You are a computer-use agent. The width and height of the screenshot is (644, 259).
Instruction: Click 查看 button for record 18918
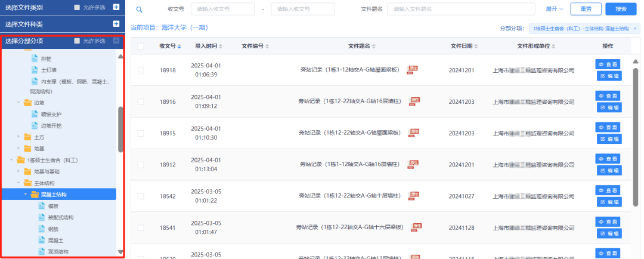pyautogui.click(x=608, y=63)
